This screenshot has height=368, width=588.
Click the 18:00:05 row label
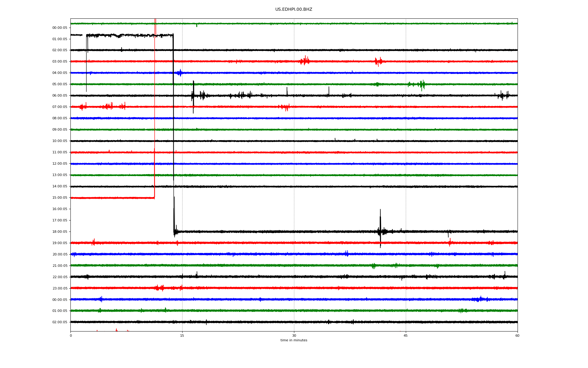60,232
